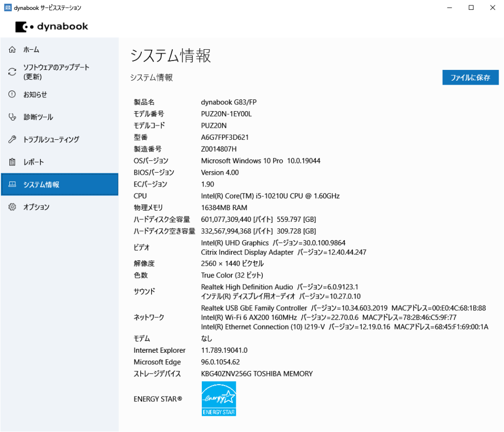Click the options gear icon

12,207
